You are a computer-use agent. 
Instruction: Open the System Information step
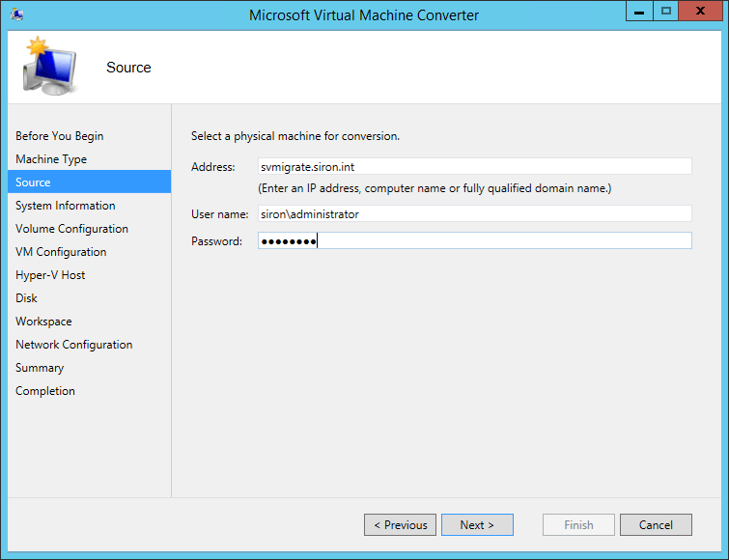coord(65,206)
